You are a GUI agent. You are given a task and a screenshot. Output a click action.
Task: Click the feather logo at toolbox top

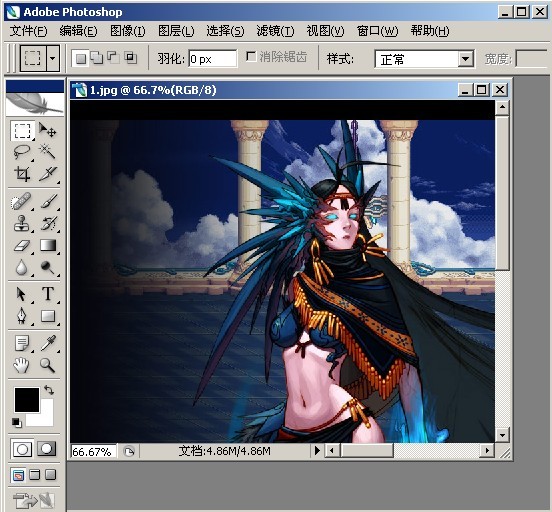[35, 104]
